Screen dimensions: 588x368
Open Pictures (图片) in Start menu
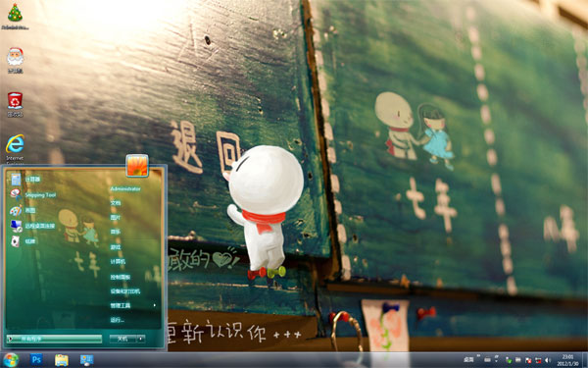pyautogui.click(x=116, y=218)
